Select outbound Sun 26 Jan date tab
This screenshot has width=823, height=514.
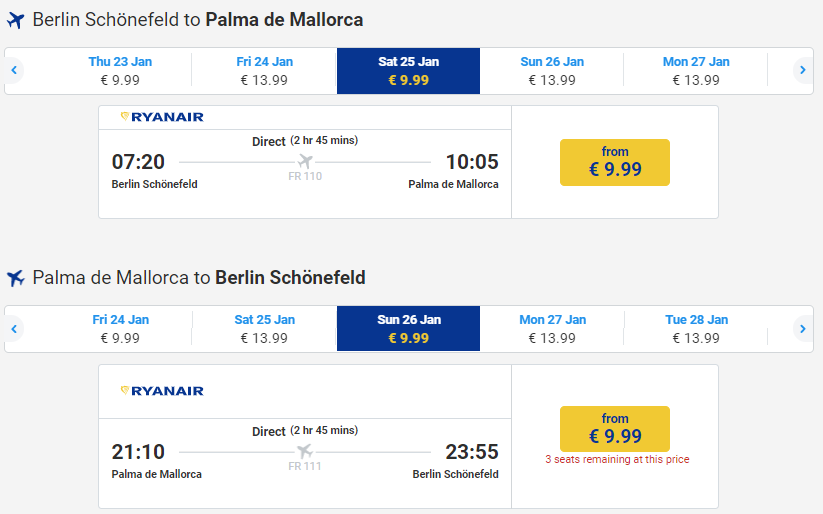[552, 71]
